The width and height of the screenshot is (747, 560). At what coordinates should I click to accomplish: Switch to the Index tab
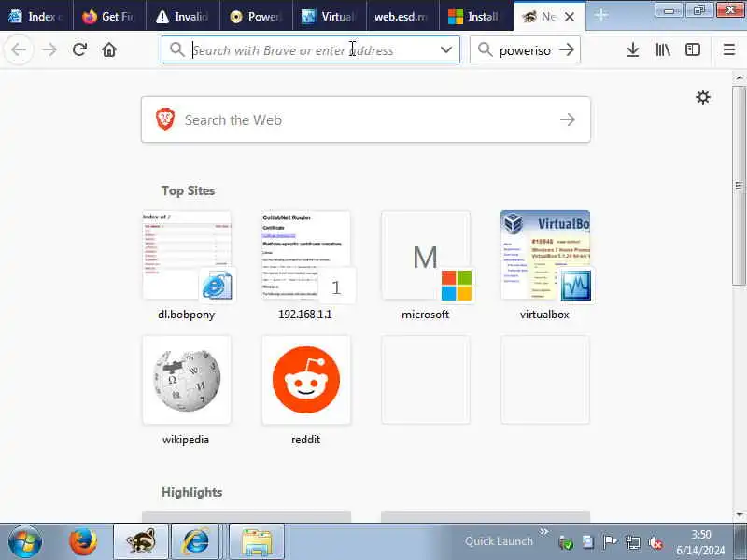point(36,17)
